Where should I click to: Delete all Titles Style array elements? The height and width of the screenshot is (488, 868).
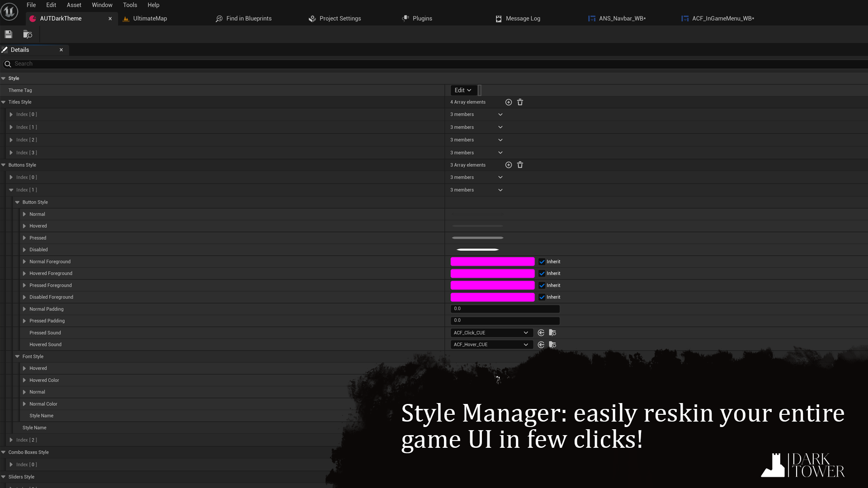pyautogui.click(x=520, y=102)
